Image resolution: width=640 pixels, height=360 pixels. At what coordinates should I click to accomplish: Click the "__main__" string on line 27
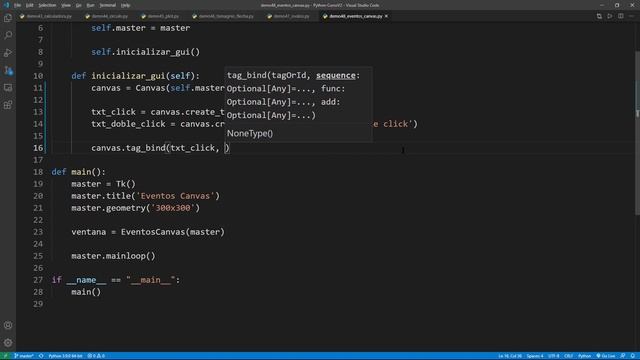point(151,280)
